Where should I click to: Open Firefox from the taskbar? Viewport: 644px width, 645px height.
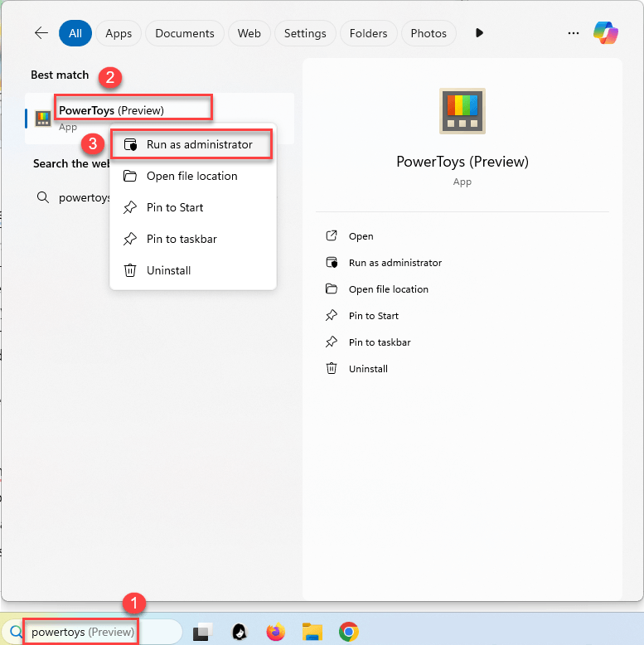275,633
